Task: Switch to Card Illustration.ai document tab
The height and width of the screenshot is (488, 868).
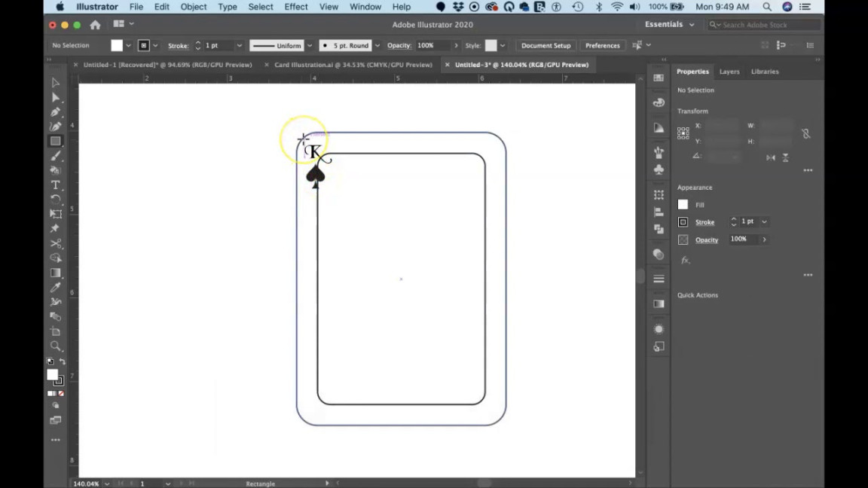Action: 353,65
